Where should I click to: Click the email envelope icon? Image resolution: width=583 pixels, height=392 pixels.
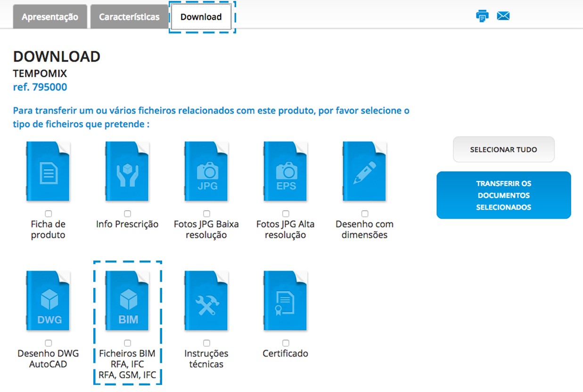pyautogui.click(x=503, y=16)
